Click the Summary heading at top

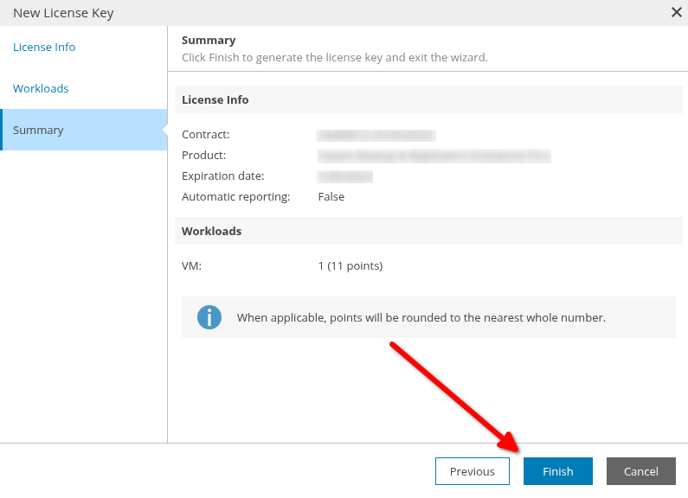click(208, 40)
